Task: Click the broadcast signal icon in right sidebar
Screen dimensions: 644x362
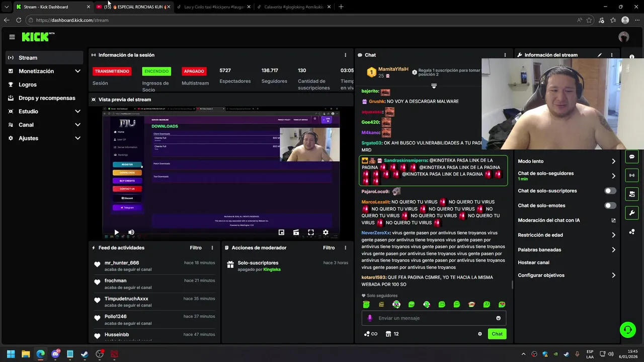Action: point(632,175)
